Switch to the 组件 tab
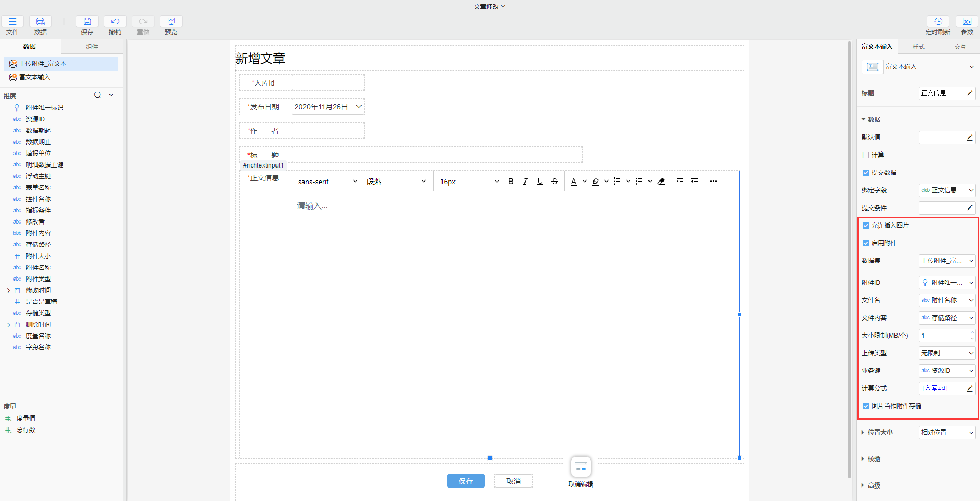 click(92, 47)
